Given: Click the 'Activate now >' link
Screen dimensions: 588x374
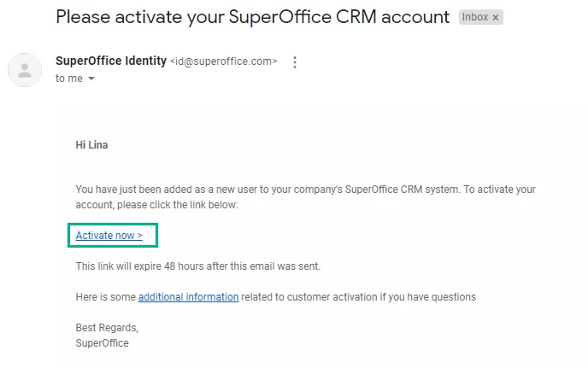Looking at the screenshot, I should [x=109, y=235].
